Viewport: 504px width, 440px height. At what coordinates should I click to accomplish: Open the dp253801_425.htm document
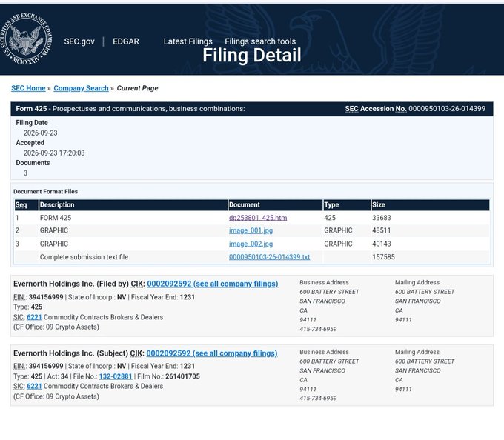[x=258, y=218]
